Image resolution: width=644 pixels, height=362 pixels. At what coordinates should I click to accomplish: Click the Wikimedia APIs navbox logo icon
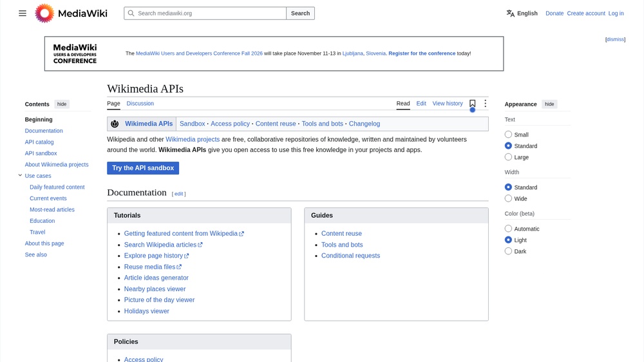tap(115, 124)
